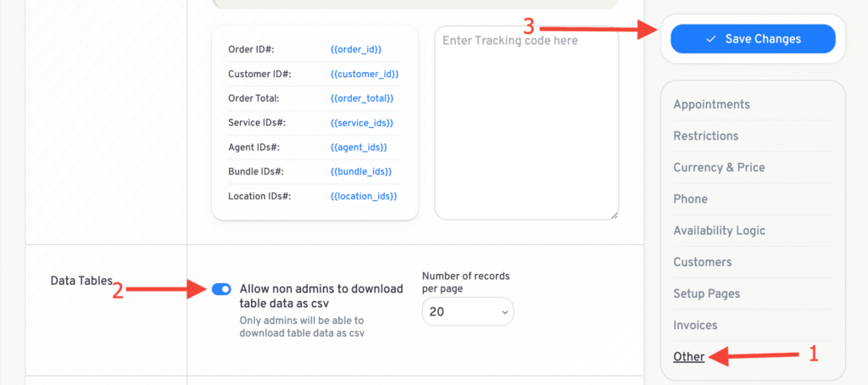Copy the {{order_id}} variable
The height and width of the screenshot is (385, 868).
click(356, 49)
